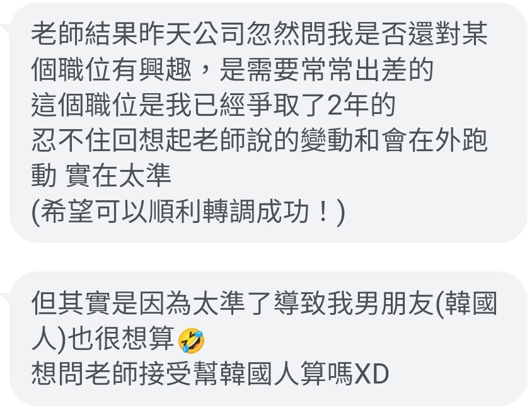The width and height of the screenshot is (532, 415).
Task: Click the words 有興趣 in the second line
Action: click(x=152, y=69)
